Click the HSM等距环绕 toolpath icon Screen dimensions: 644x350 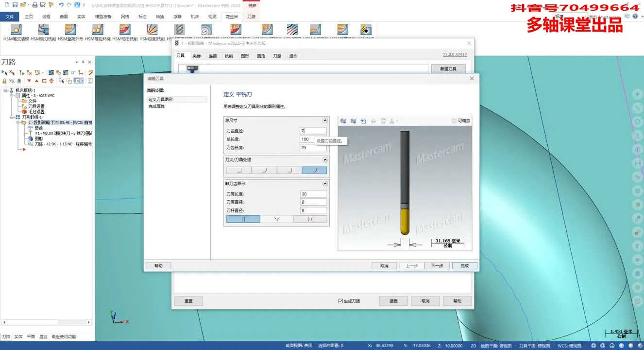[98, 30]
